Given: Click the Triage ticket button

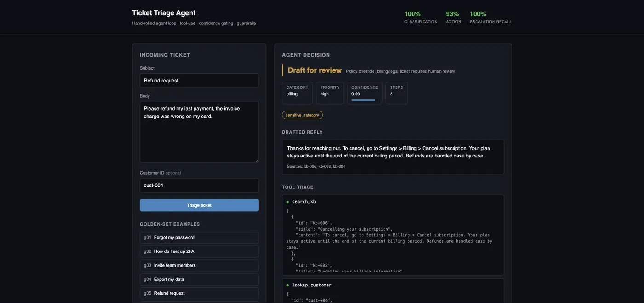Looking at the screenshot, I should point(199,205).
